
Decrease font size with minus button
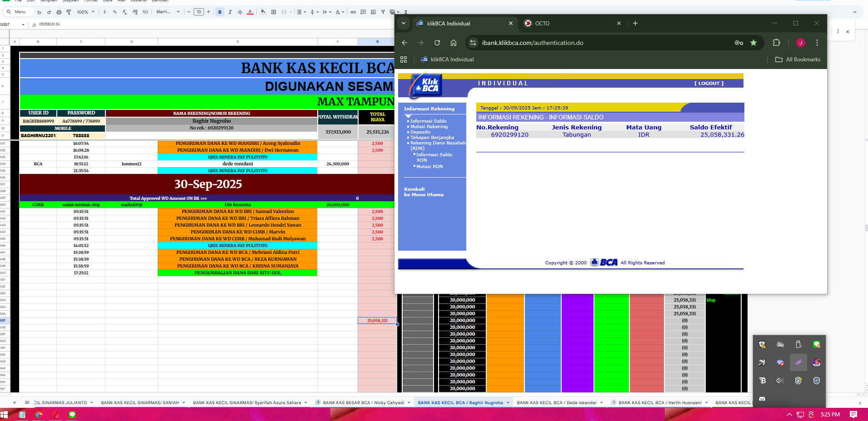189,12
